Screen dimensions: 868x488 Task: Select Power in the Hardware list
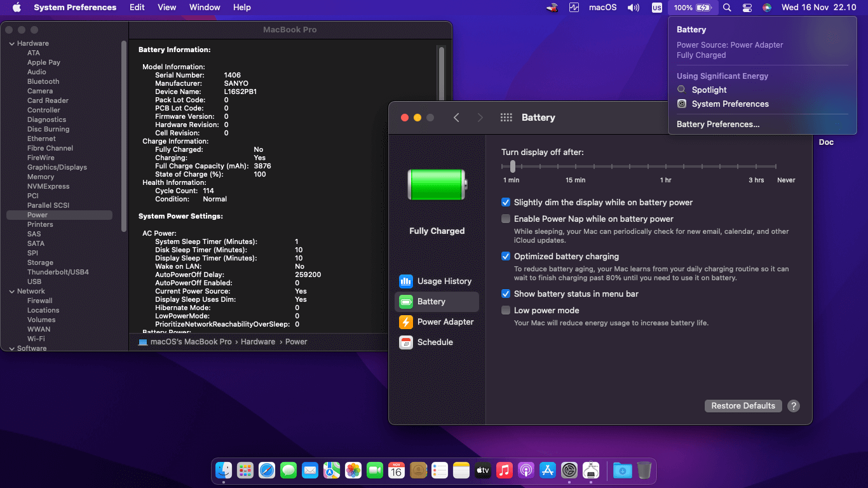[59, 215]
